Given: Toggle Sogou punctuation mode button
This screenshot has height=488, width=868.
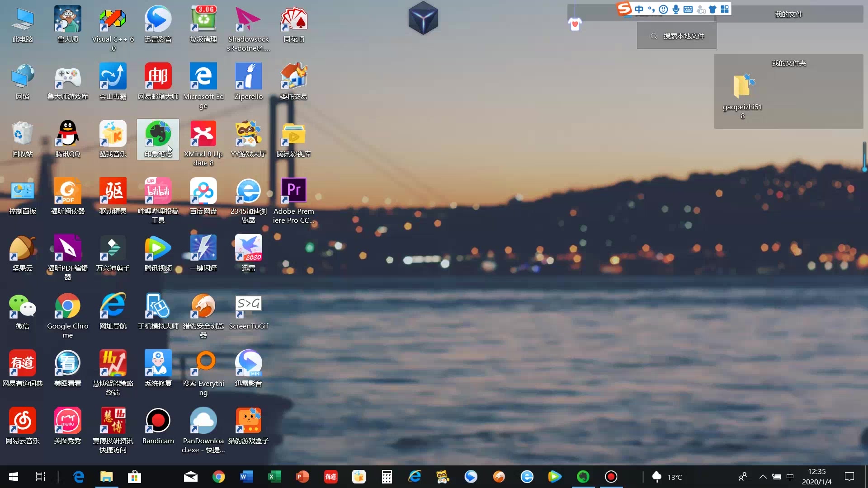Looking at the screenshot, I should pos(651,9).
